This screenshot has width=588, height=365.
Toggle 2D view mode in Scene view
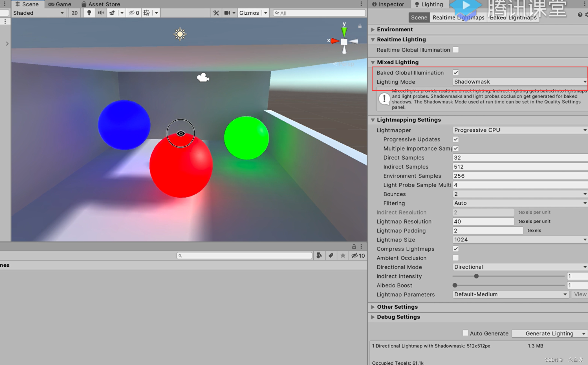[x=74, y=13]
